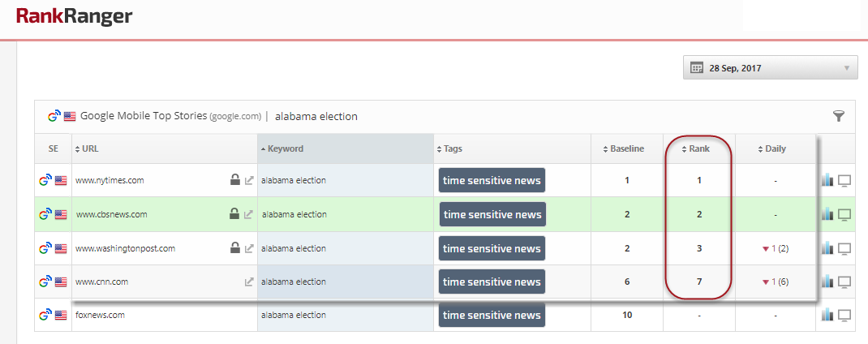The width and height of the screenshot is (868, 344).
Task: Click the lock icon beside www.nytimes.com
Action: (x=234, y=180)
